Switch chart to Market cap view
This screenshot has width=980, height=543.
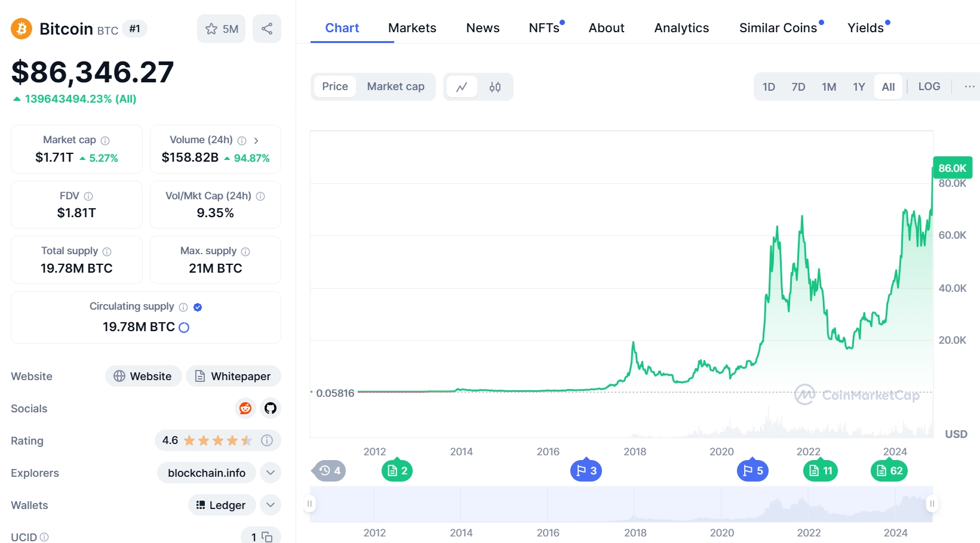pyautogui.click(x=395, y=87)
